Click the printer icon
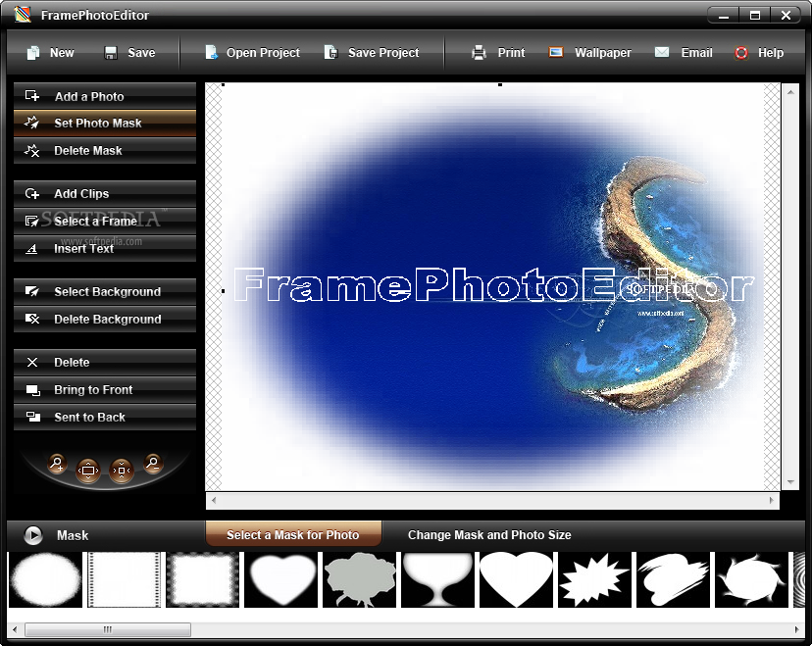This screenshot has width=812, height=646. click(x=479, y=53)
